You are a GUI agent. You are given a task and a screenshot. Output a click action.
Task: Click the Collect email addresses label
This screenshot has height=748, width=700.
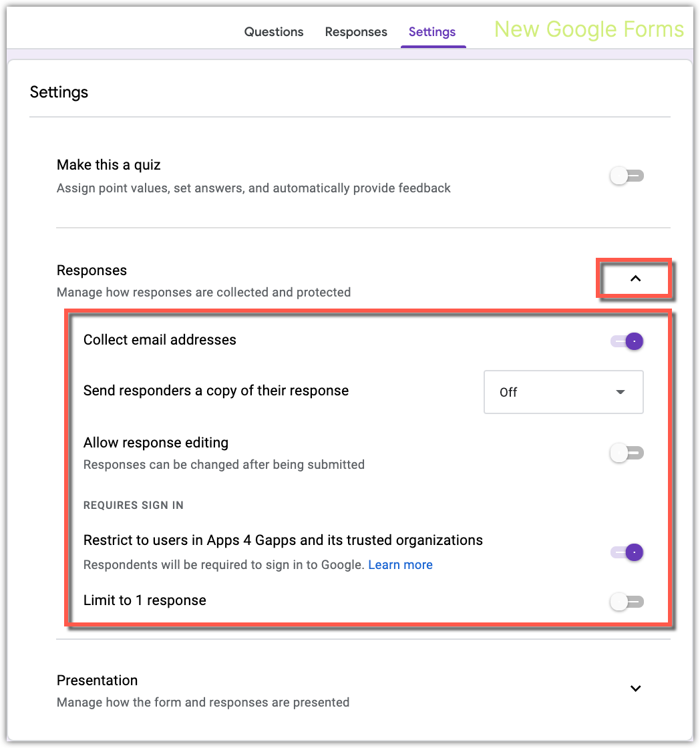(160, 340)
